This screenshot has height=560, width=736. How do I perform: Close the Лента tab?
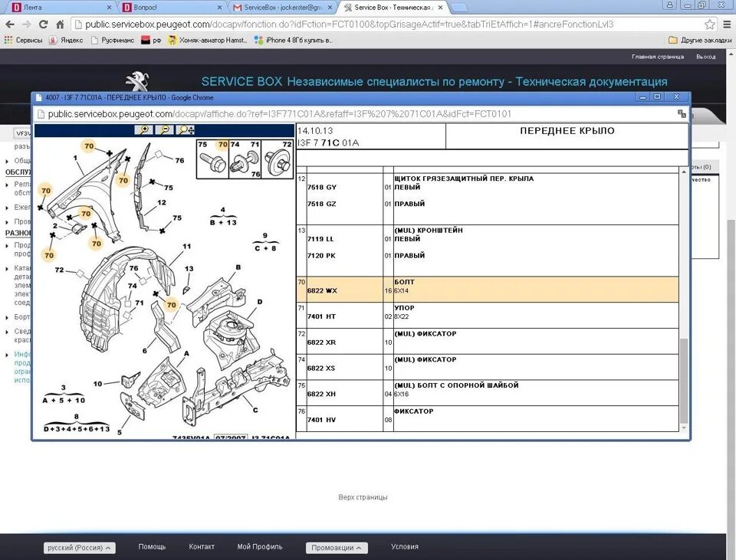[x=109, y=8]
